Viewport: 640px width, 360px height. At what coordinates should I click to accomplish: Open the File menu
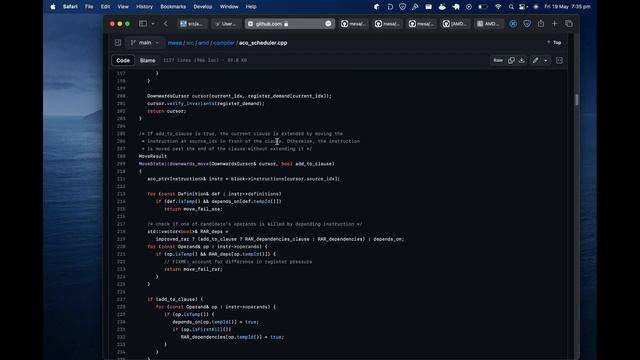(x=89, y=7)
